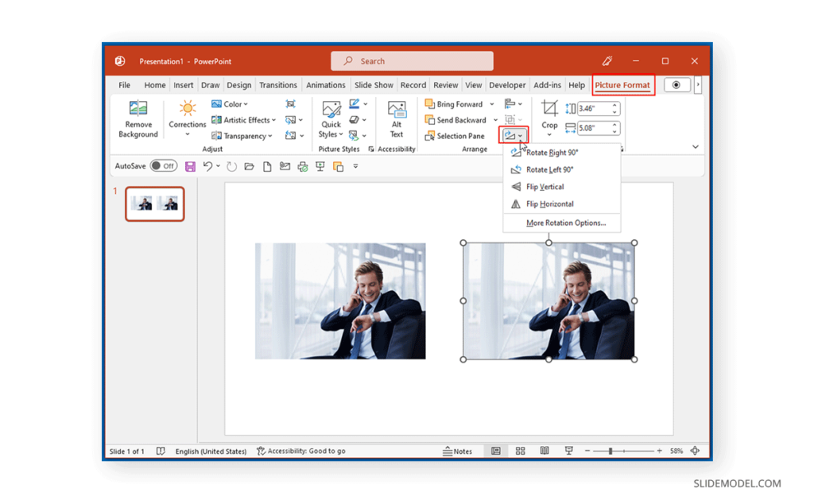Screen dimensions: 814x504
Task: Switch to Normal view
Action: [496, 451]
